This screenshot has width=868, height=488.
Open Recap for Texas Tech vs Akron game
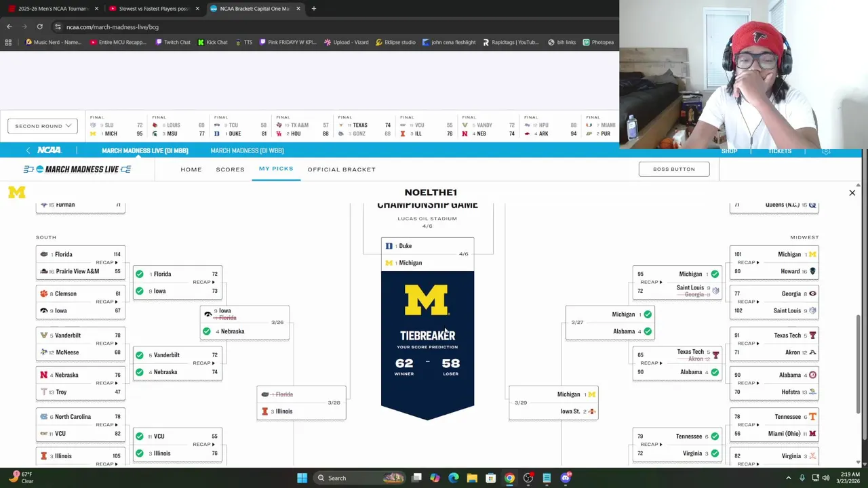(747, 344)
